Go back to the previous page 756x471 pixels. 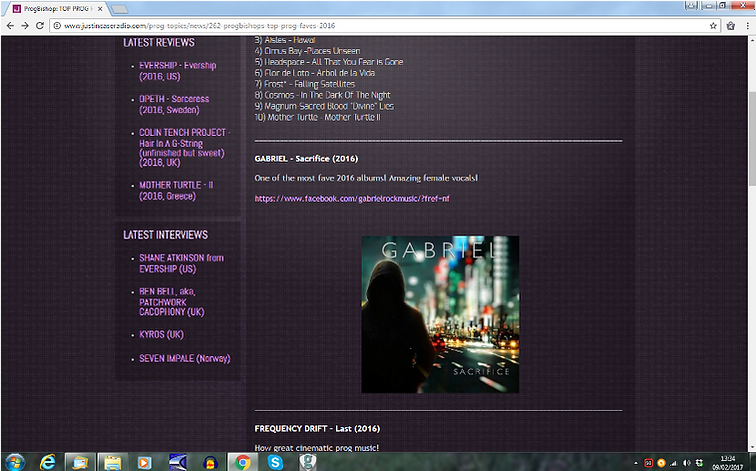(10, 26)
